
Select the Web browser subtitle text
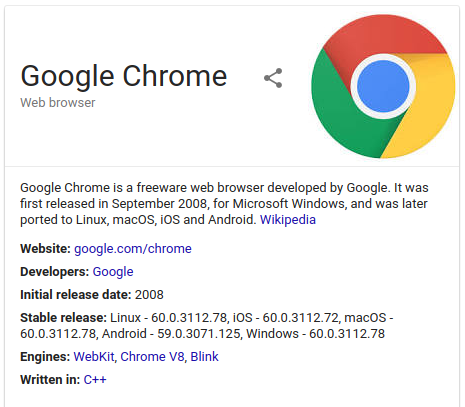pos(58,103)
